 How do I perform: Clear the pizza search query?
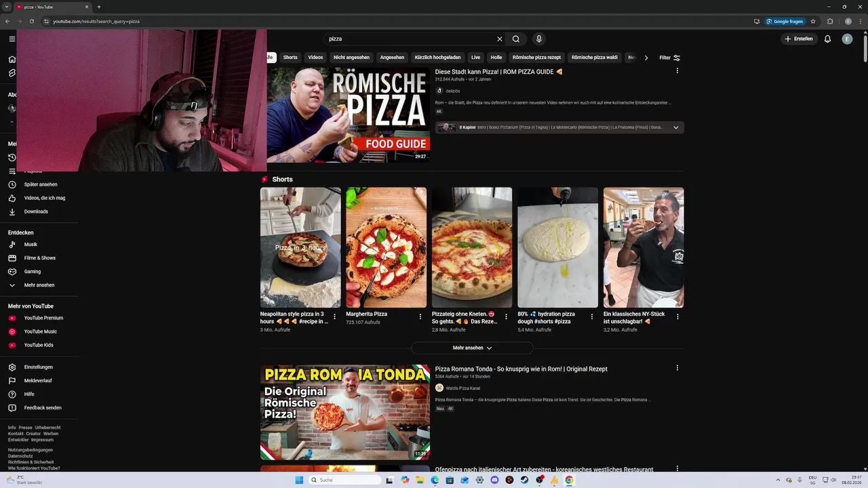pyautogui.click(x=500, y=39)
